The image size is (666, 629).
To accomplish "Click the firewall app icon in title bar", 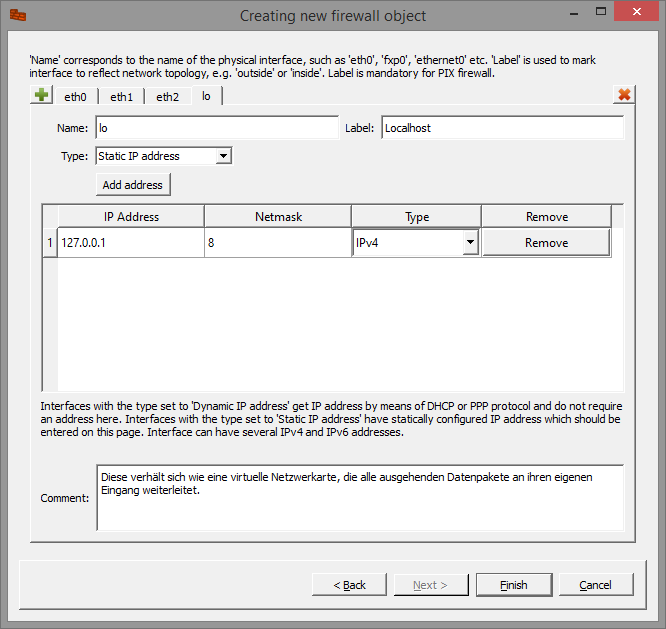I will 17,15.
